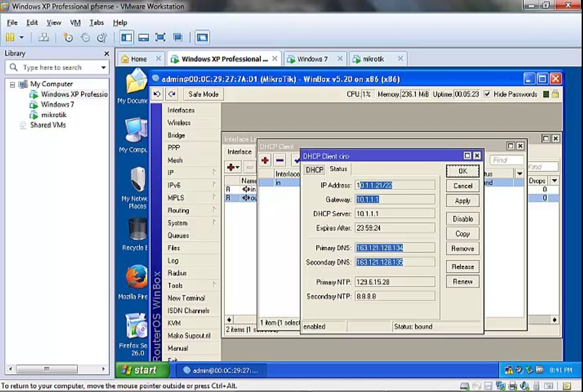Enter full screen mode via the toolbar icon

[x=160, y=37]
